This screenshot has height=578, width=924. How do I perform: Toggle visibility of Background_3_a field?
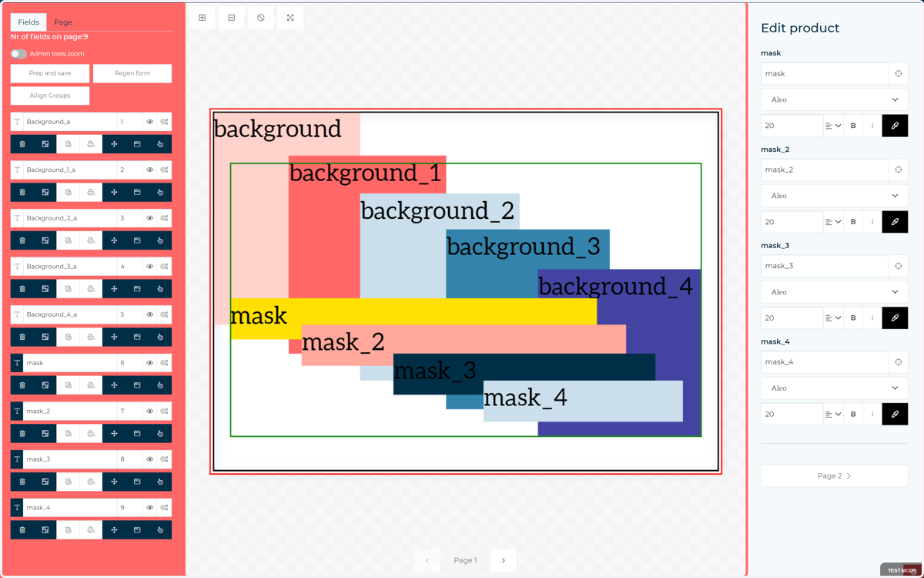coord(150,266)
